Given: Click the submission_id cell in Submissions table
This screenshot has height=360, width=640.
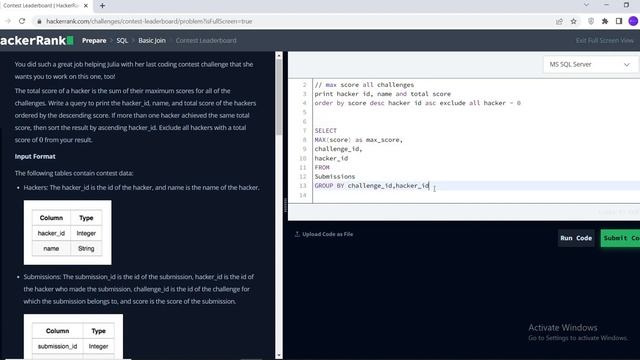Looking at the screenshot, I should (x=58, y=347).
